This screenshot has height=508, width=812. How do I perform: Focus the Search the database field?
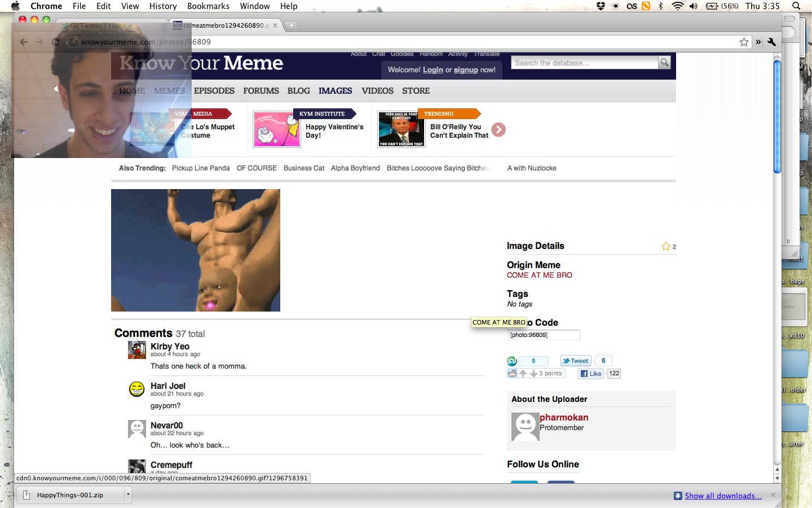[x=584, y=63]
